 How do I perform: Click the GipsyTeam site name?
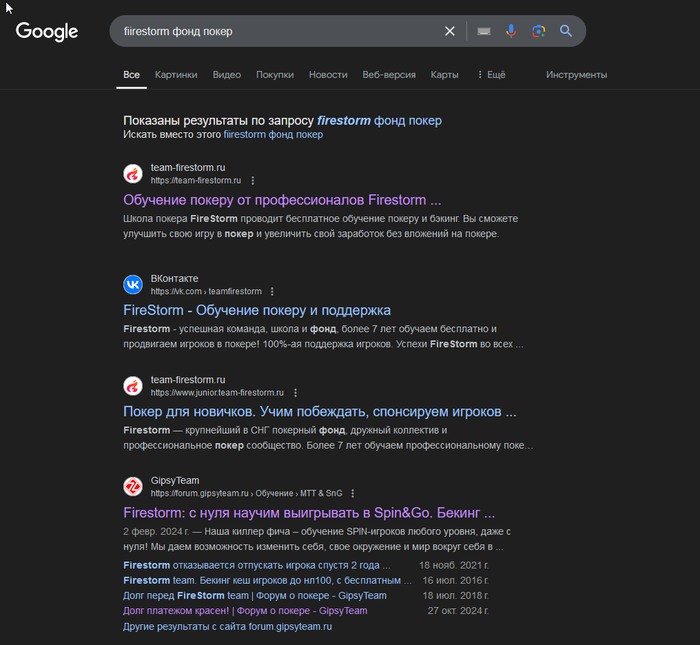pyautogui.click(x=175, y=481)
